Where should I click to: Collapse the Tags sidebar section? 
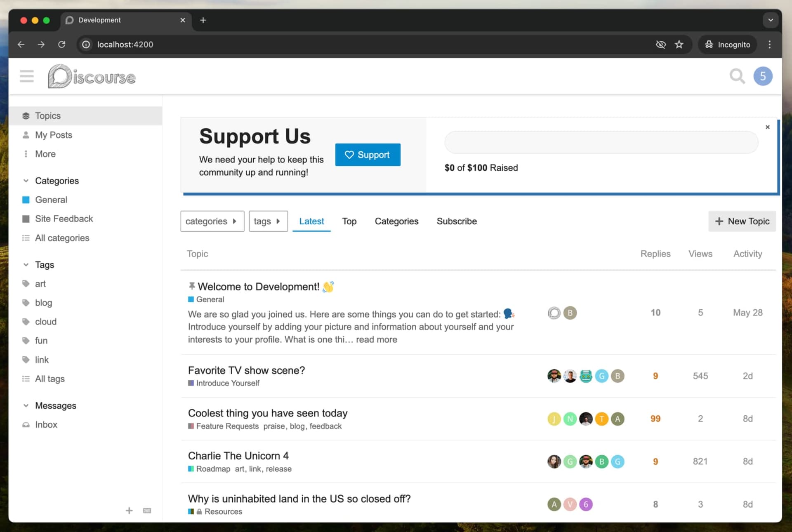26,265
